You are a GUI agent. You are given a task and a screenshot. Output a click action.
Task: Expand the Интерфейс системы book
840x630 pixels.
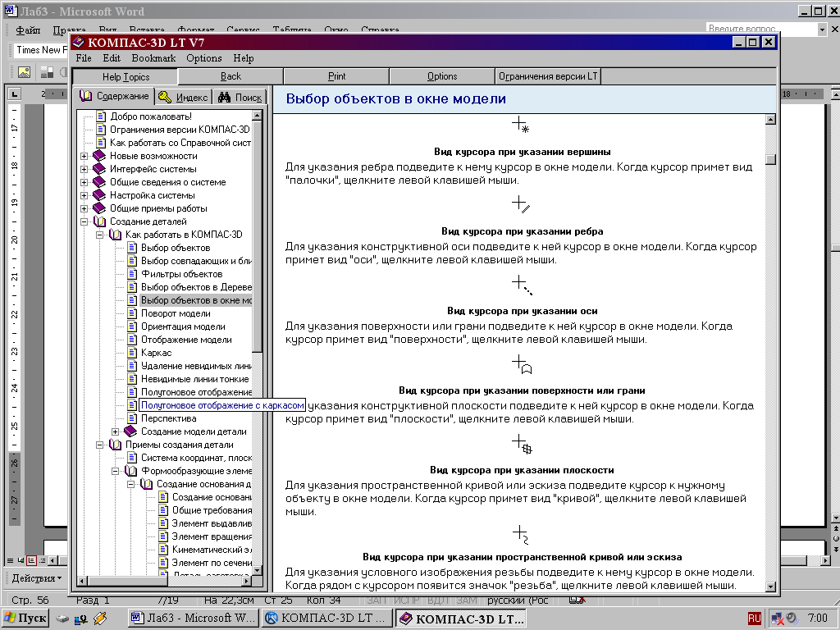click(x=84, y=169)
